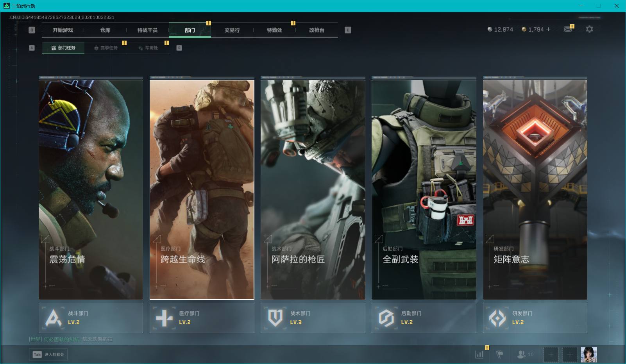Image resolution: width=626 pixels, height=364 pixels.
Task: Select the 战斗部门 LV.2 badge
Action: click(x=91, y=318)
